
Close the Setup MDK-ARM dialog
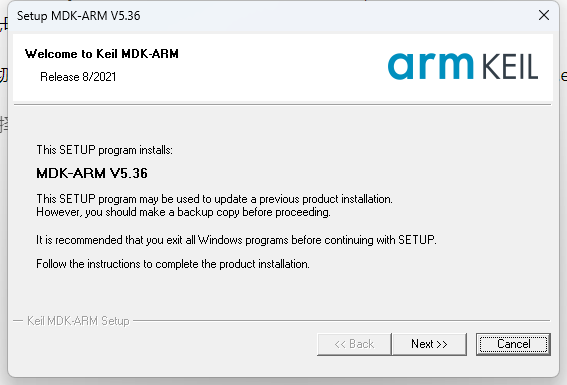coord(543,15)
